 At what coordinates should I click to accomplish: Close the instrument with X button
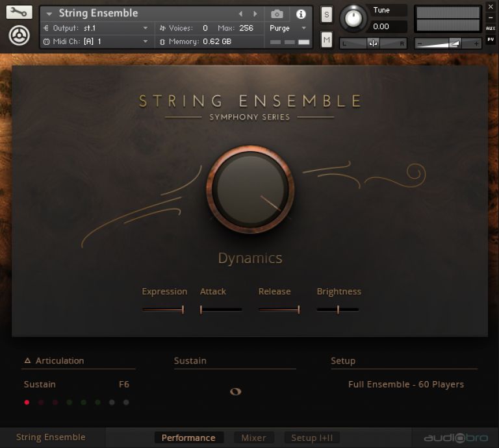click(491, 6)
